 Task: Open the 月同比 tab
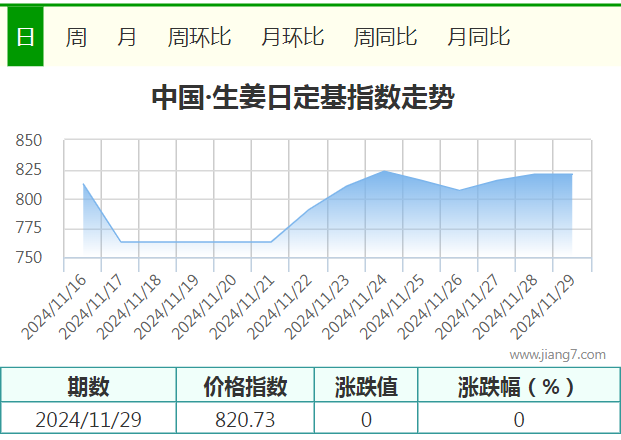479,37
